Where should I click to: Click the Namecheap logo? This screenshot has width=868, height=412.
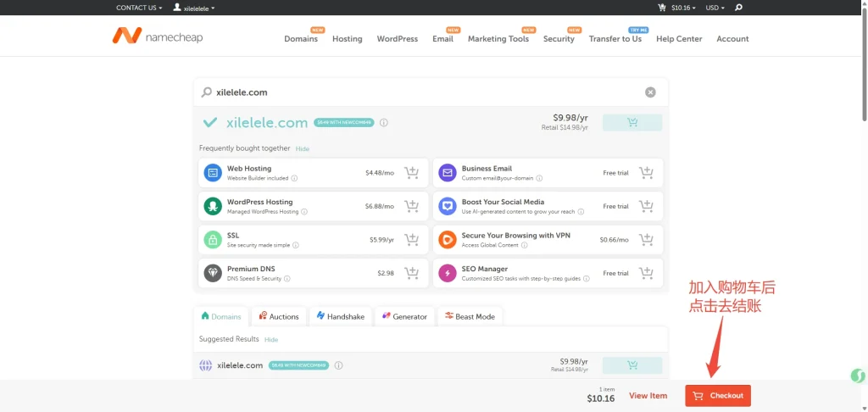pos(157,36)
